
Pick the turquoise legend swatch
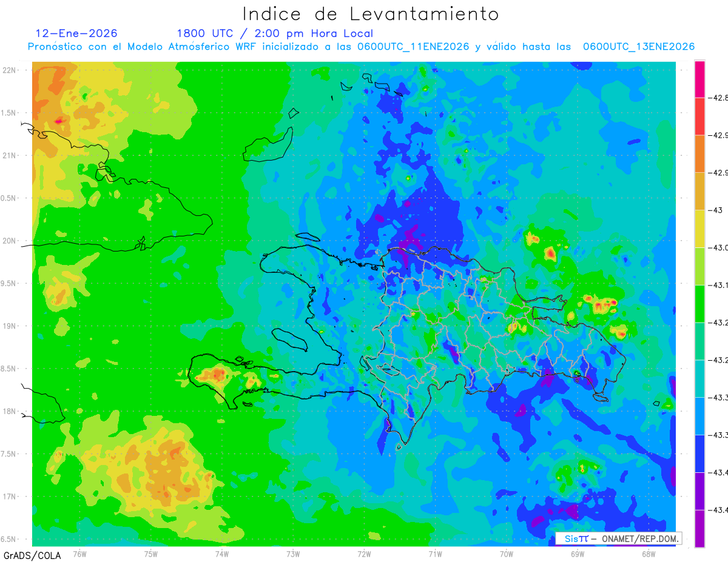(699, 378)
